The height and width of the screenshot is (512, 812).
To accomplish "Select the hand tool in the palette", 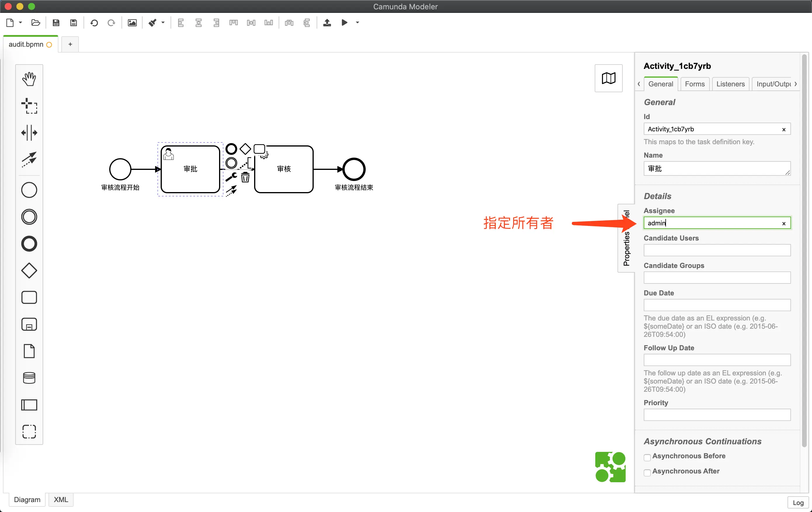I will pyautogui.click(x=29, y=79).
